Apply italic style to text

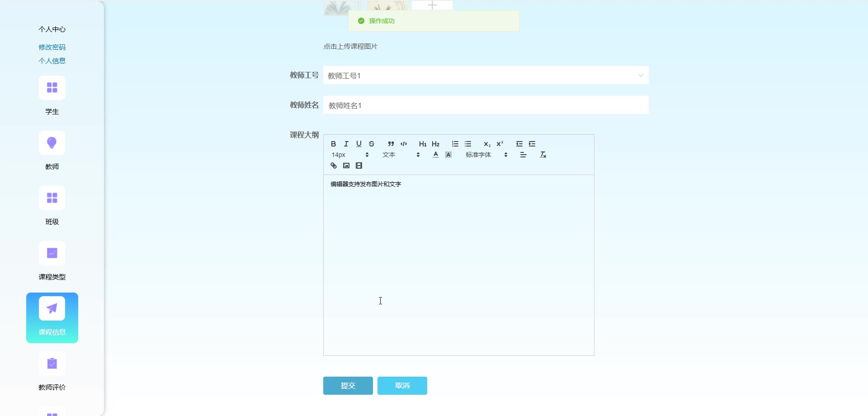coord(346,144)
